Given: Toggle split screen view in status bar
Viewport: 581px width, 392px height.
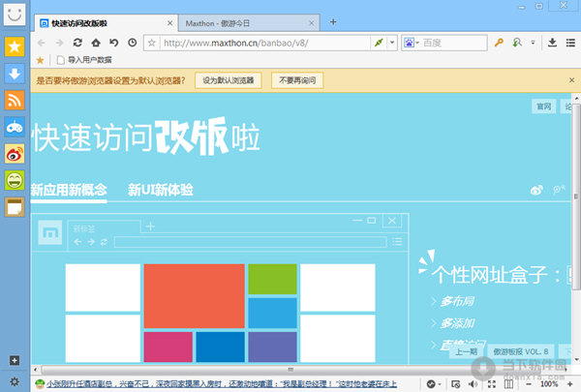Looking at the screenshot, I should 509,384.
